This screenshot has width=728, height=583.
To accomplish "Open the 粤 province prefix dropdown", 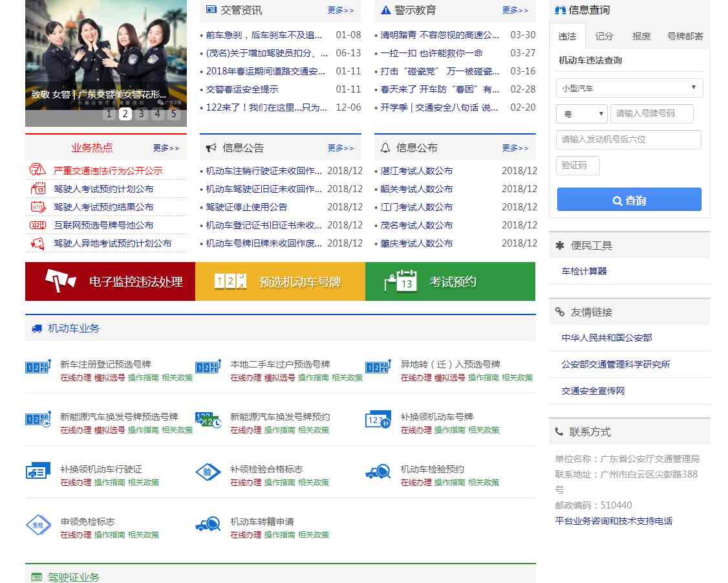I will (581, 114).
